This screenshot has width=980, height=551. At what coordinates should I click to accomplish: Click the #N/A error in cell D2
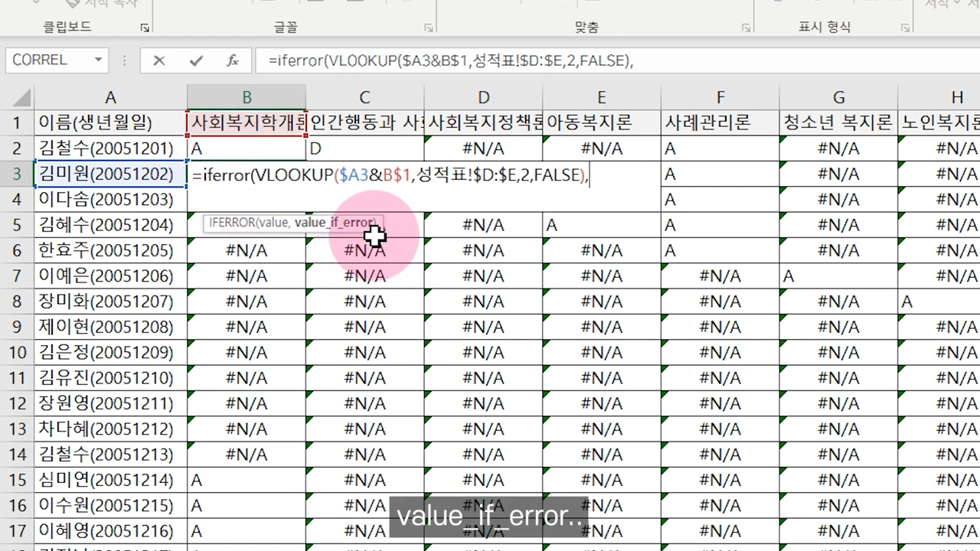(x=483, y=148)
